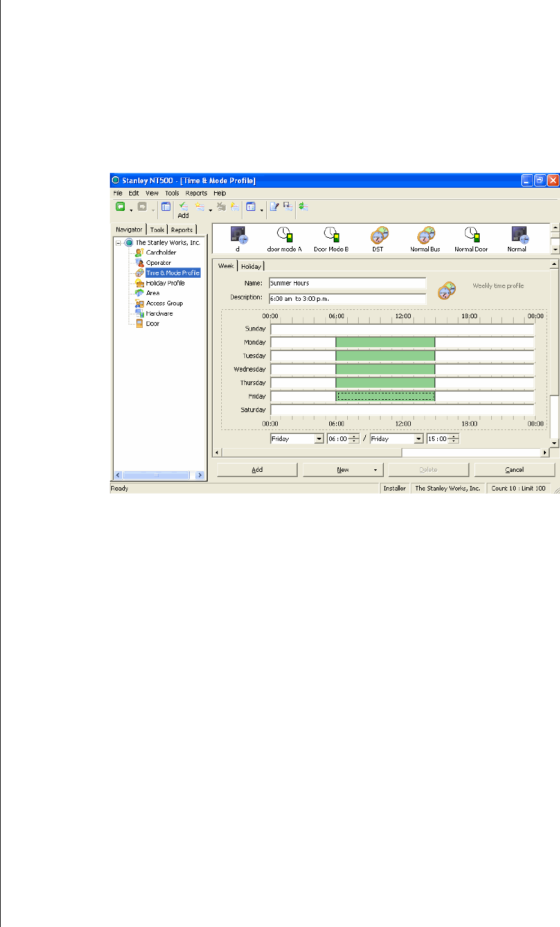Switch to the Holiday tab

click(x=251, y=266)
